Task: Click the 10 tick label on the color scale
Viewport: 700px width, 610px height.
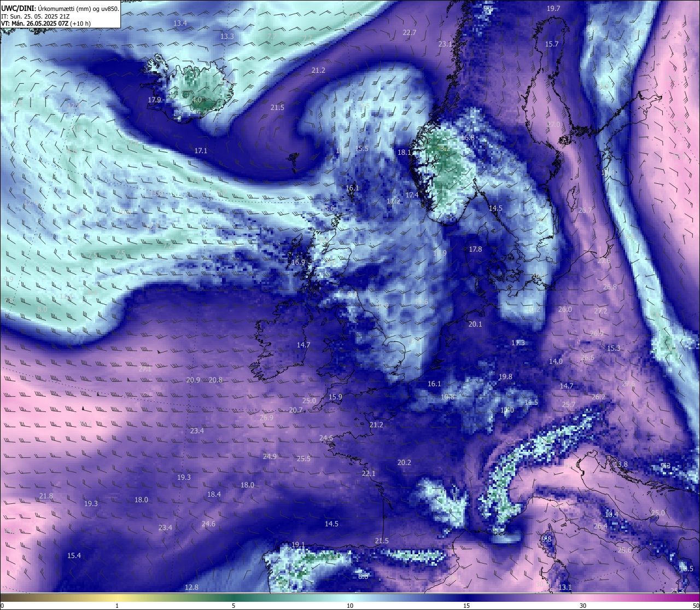Action: point(350,606)
